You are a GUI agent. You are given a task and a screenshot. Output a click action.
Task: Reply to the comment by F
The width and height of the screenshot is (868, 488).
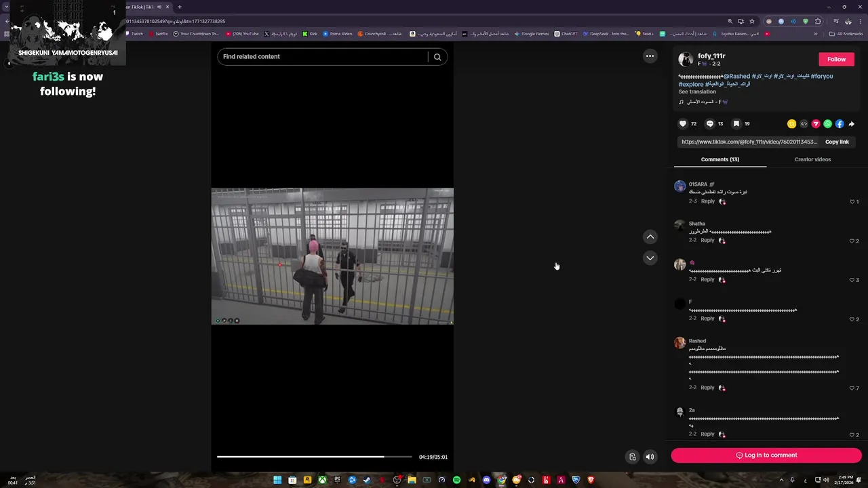(x=708, y=319)
